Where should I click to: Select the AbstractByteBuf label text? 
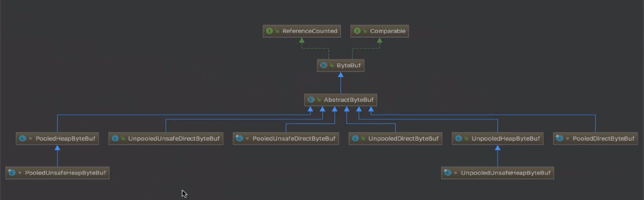click(x=349, y=100)
